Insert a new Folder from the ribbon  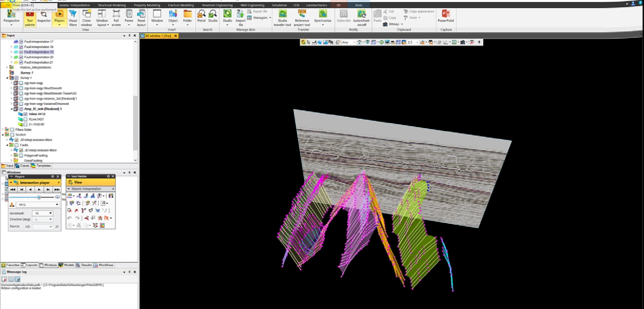click(187, 18)
